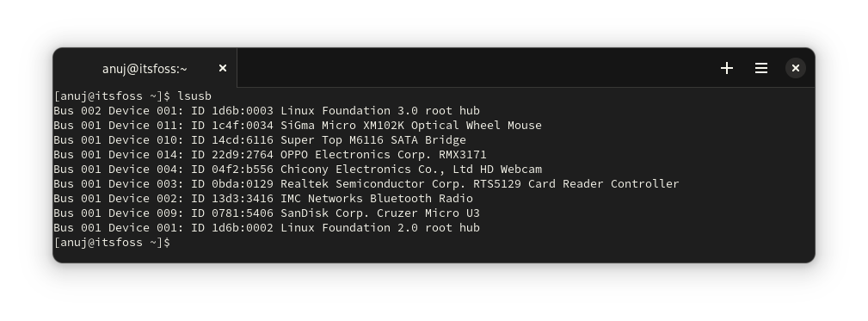The image size is (868, 321).
Task: Close the anuj@itsfoss tab
Action: click(x=223, y=68)
